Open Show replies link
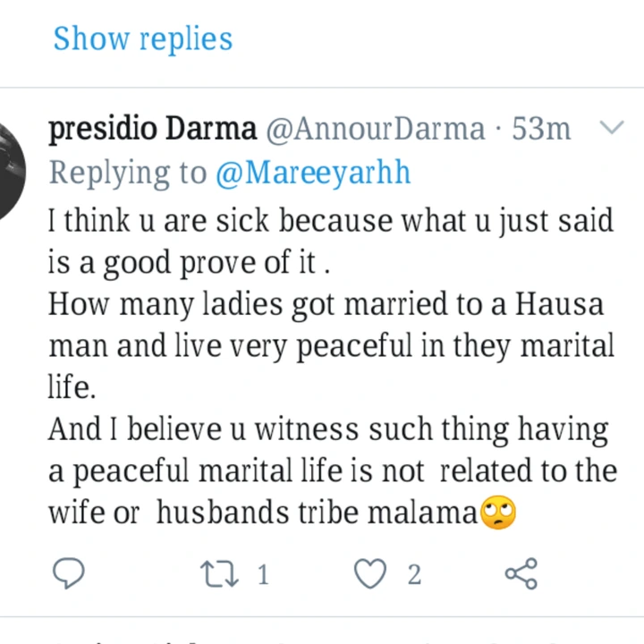This screenshot has height=644, width=644. [x=143, y=38]
